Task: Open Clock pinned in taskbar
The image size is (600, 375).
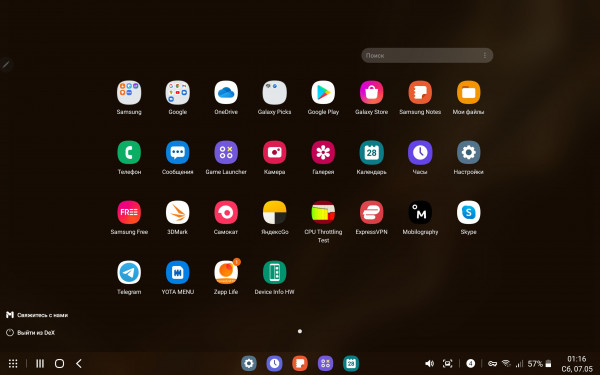Action: point(274,364)
